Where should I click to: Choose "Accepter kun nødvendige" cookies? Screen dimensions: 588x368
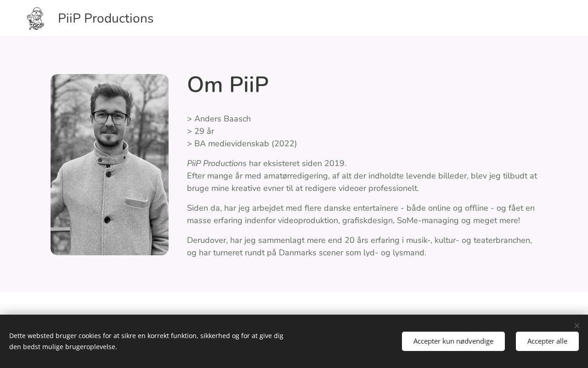click(453, 341)
